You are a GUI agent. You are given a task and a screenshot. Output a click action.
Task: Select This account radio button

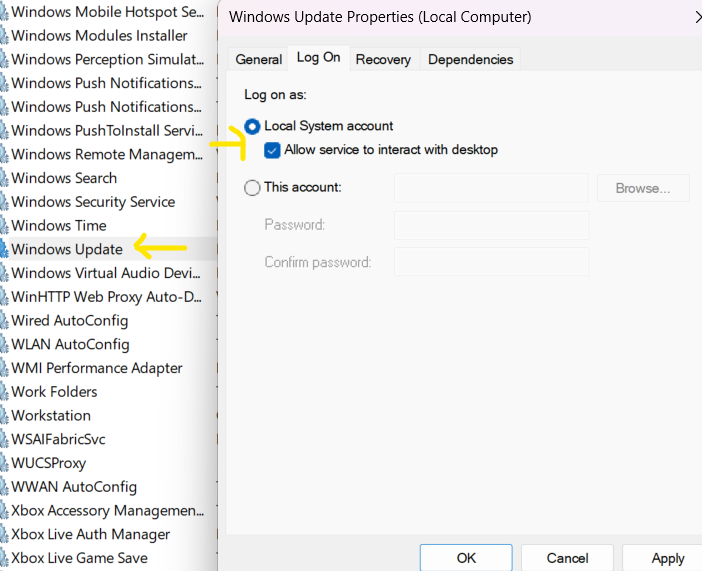pos(252,187)
